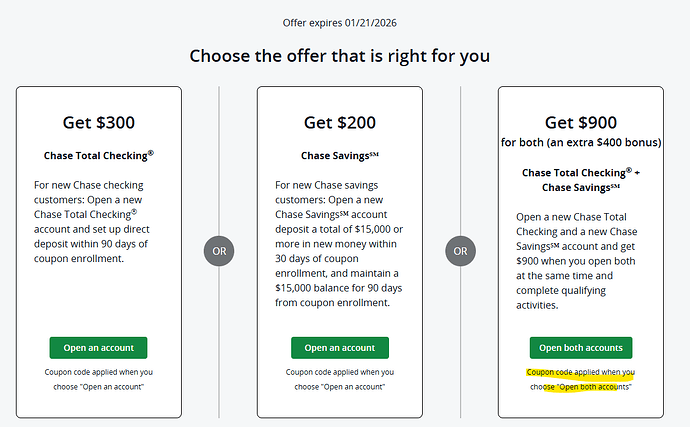Click the direct deposit description in $300 card
The width and height of the screenshot is (690, 427).
(x=98, y=220)
